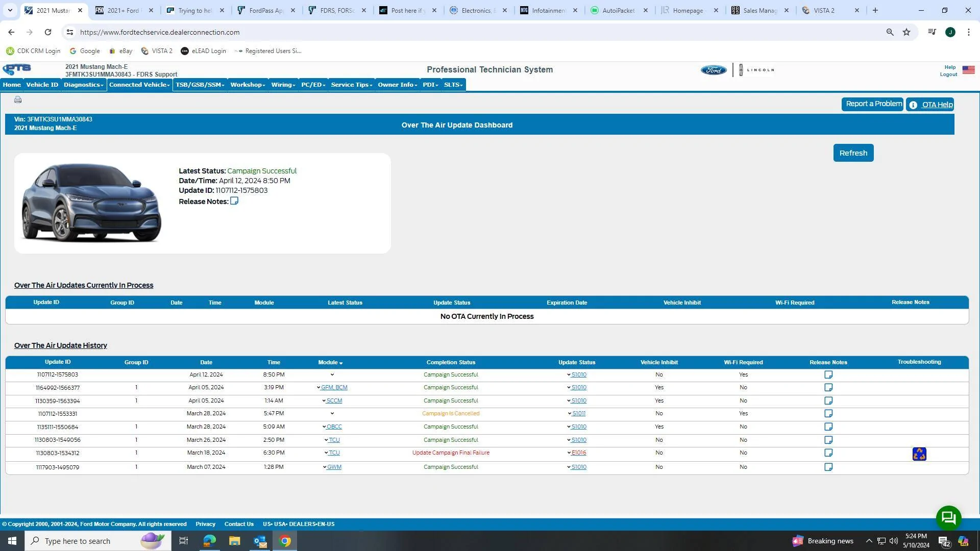This screenshot has height=551, width=980.
Task: Open release notes for update 1107112-1553331
Action: click(x=828, y=413)
